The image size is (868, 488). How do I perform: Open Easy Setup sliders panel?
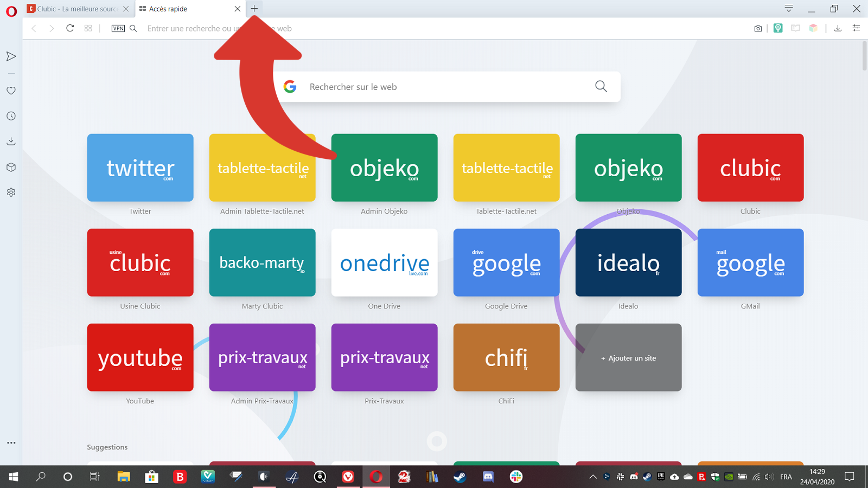pyautogui.click(x=856, y=28)
